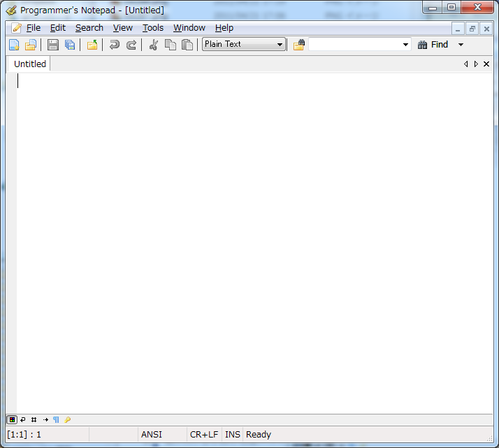Click the INS insert mode status entry
The image size is (499, 448).
pyautogui.click(x=233, y=435)
